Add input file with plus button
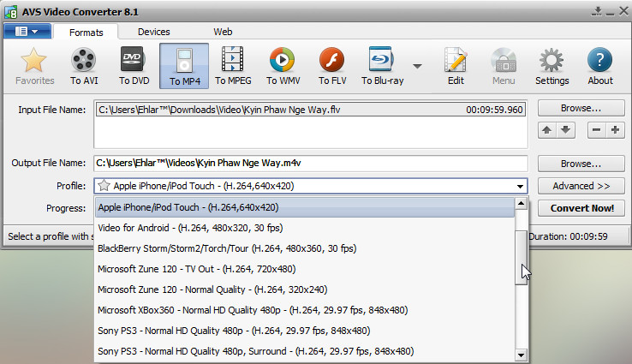This screenshot has width=632, height=364. pyautogui.click(x=615, y=130)
